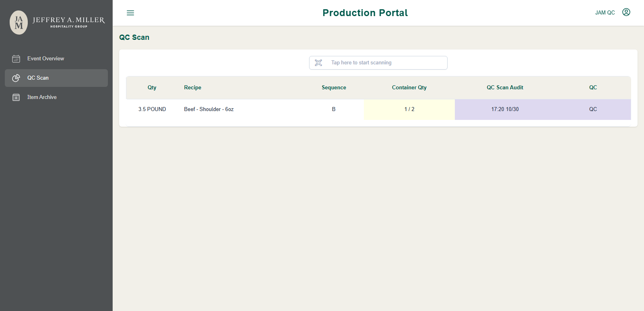Click the yellow 1 / 2 container cell

[409, 109]
